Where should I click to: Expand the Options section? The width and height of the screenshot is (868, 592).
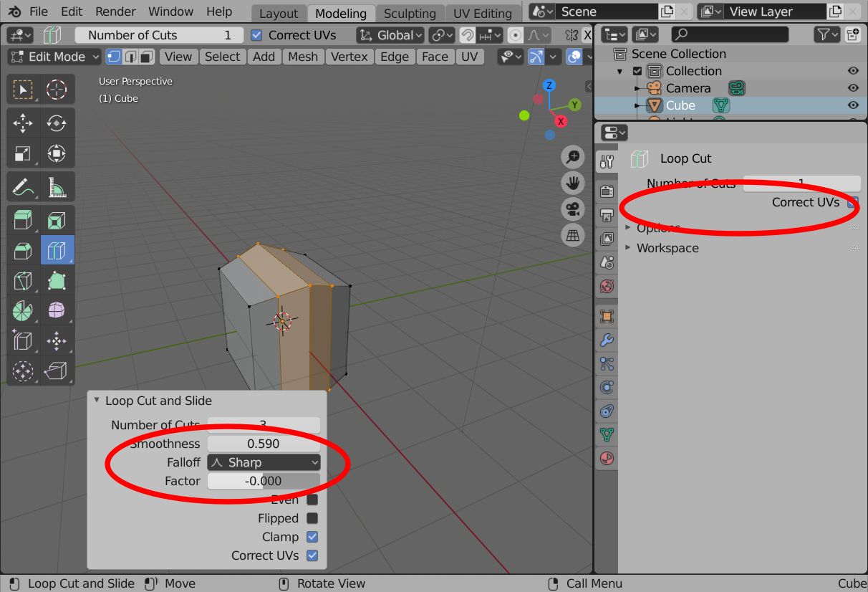(x=658, y=228)
